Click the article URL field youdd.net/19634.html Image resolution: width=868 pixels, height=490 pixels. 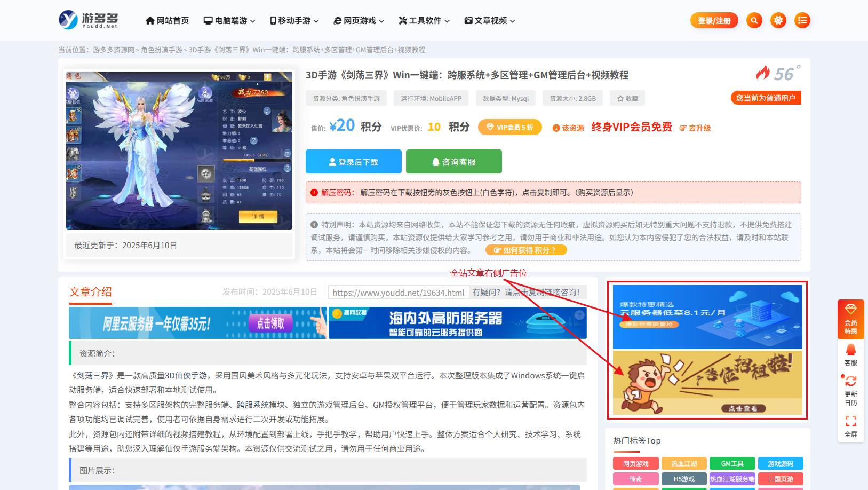point(398,292)
